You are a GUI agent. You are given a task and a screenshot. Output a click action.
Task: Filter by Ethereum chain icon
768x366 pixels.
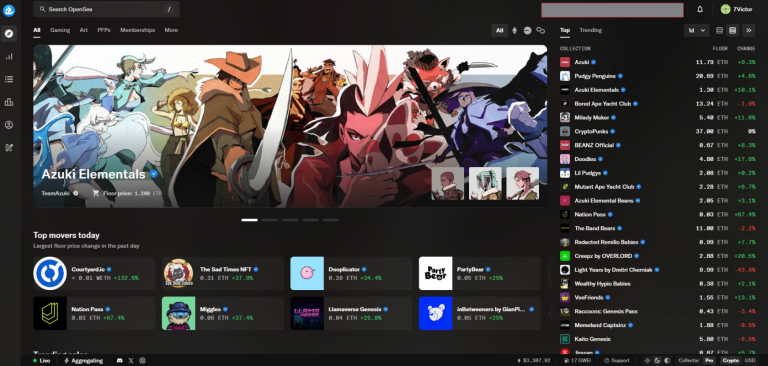(514, 30)
